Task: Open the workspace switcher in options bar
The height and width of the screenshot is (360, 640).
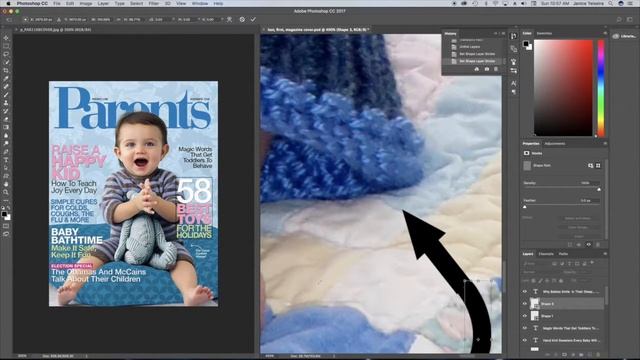Action: coord(629,19)
